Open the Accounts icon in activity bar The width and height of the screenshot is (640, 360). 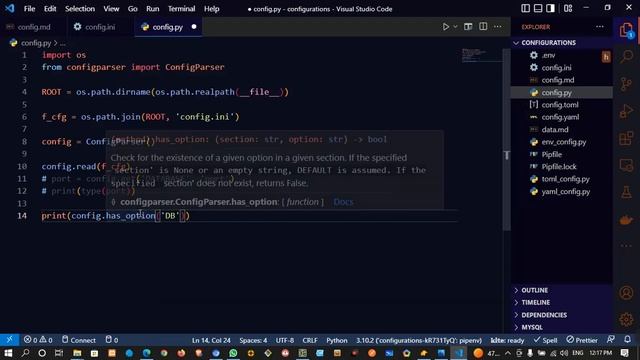coord(626,293)
